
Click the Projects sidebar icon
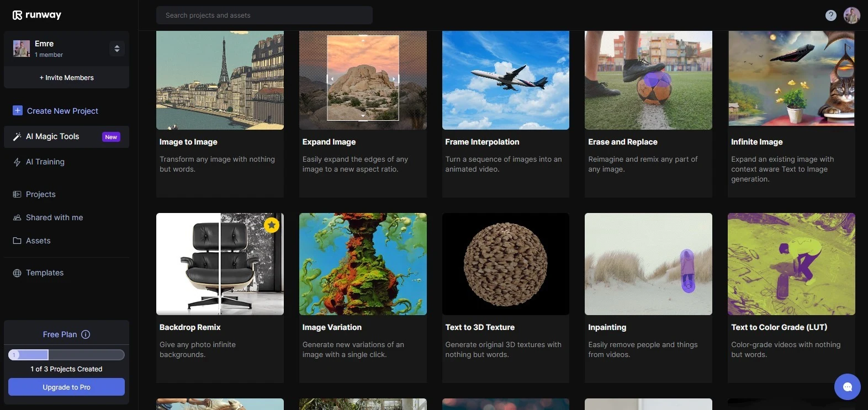point(17,194)
